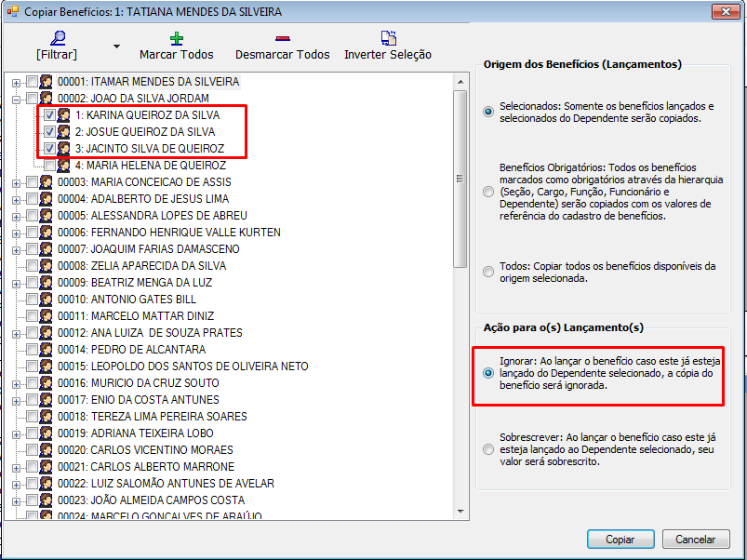Image resolution: width=747 pixels, height=560 pixels.
Task: Expand 00009: BEATRIZ MENGA DA LUZ node
Action: (16, 284)
